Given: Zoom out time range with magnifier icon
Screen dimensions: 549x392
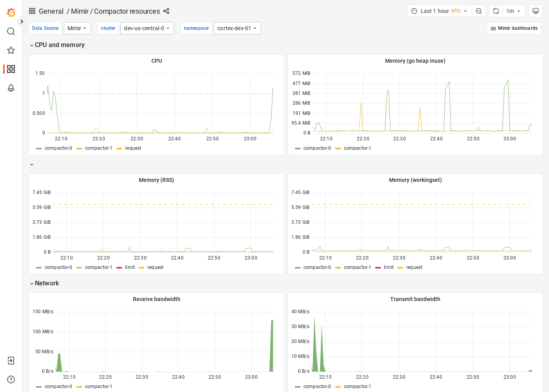Looking at the screenshot, I should click(478, 11).
